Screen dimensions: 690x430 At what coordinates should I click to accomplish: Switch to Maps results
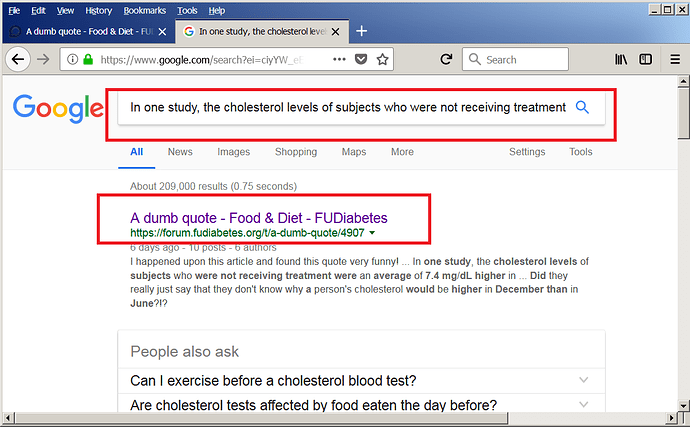click(x=354, y=152)
